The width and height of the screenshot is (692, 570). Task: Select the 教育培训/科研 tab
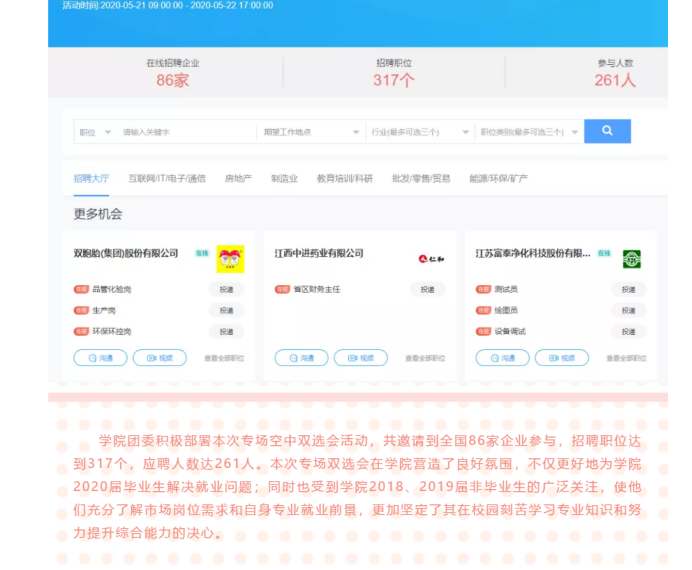pyautogui.click(x=344, y=178)
